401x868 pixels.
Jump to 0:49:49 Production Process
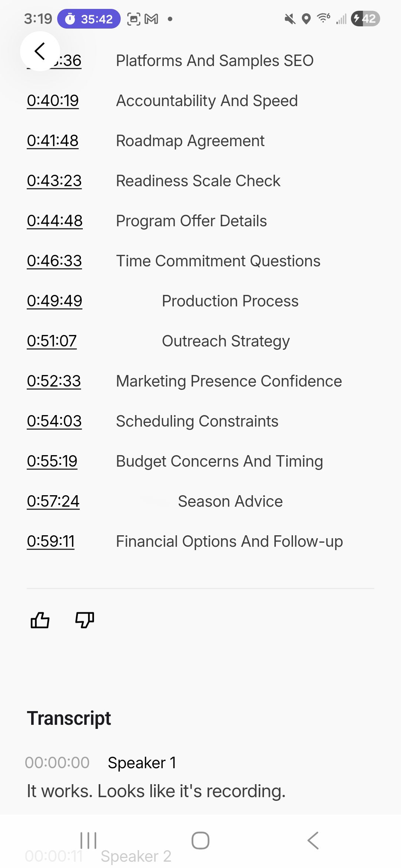(x=55, y=301)
